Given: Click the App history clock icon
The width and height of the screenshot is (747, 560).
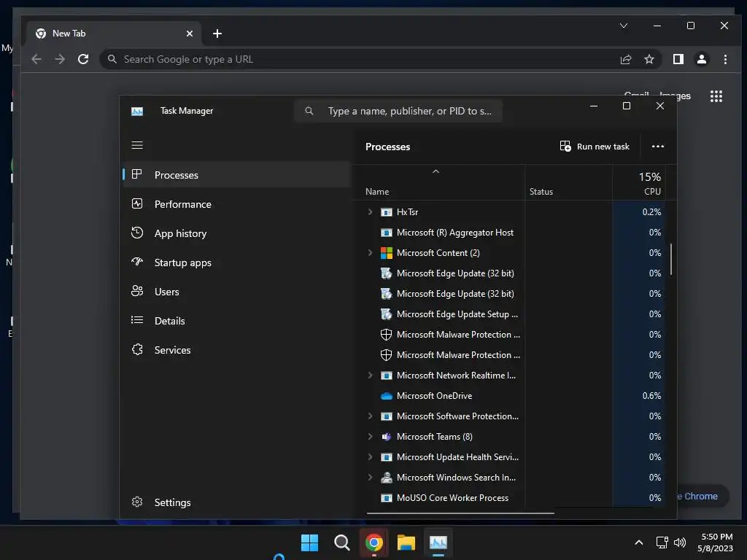Looking at the screenshot, I should click(136, 233).
